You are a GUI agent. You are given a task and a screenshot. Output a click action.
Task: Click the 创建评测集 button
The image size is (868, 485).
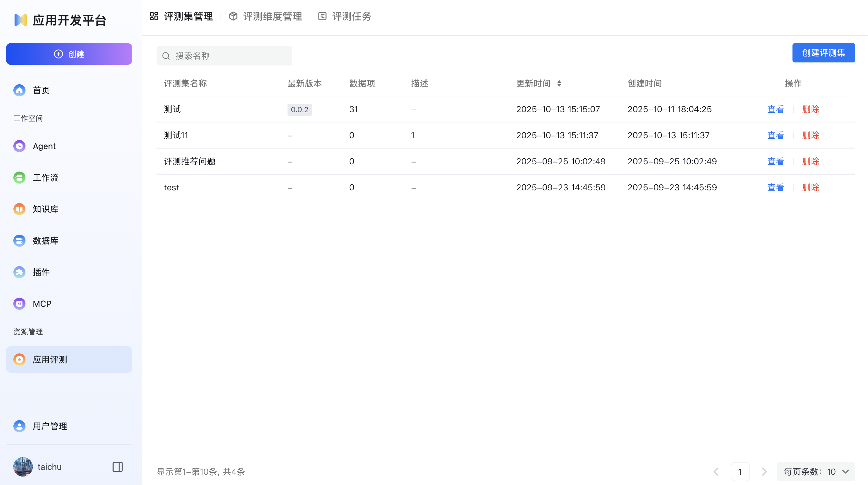pyautogui.click(x=823, y=52)
